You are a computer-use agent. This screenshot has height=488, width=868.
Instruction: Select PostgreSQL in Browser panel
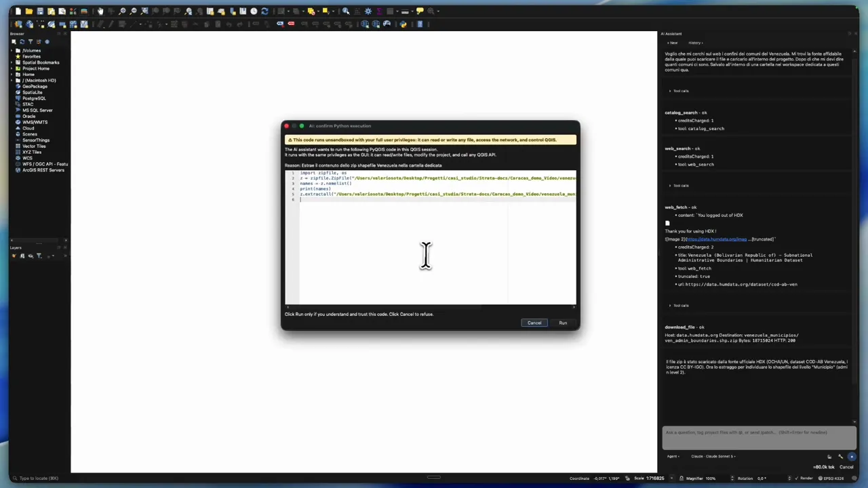34,98
